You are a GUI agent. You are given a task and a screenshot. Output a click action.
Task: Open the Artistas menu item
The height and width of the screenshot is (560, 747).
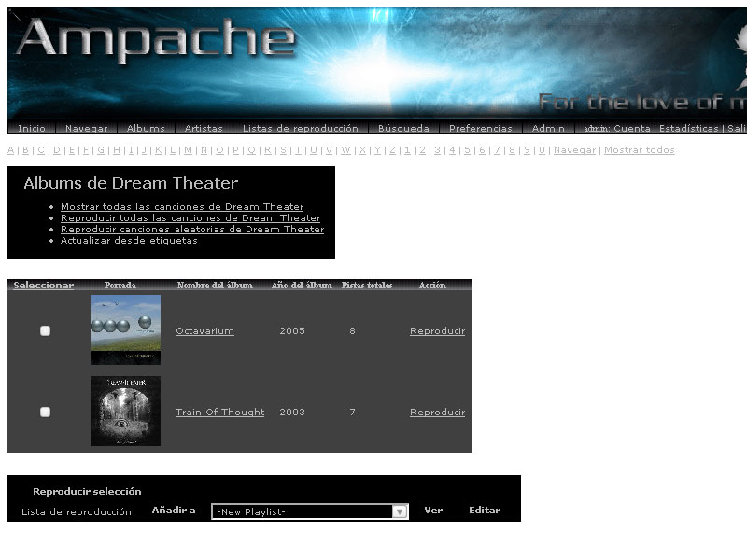tap(204, 128)
